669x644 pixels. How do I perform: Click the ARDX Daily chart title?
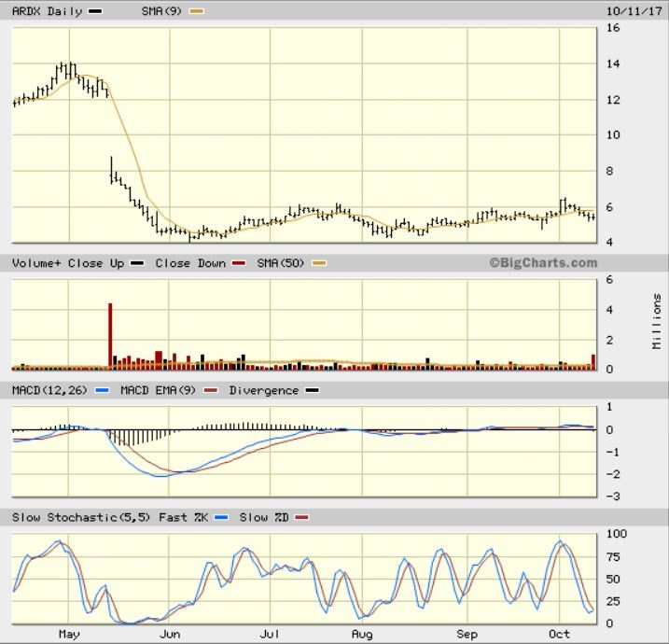click(x=47, y=12)
